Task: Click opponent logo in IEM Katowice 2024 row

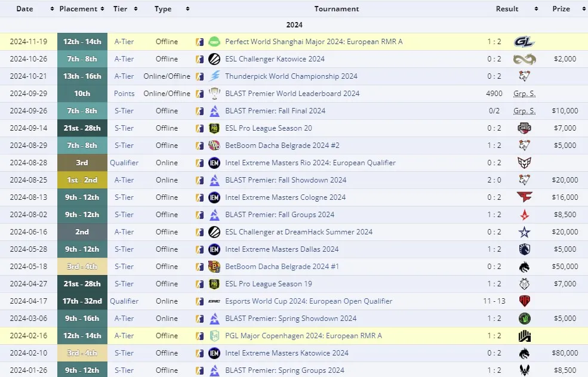Action: click(x=524, y=353)
